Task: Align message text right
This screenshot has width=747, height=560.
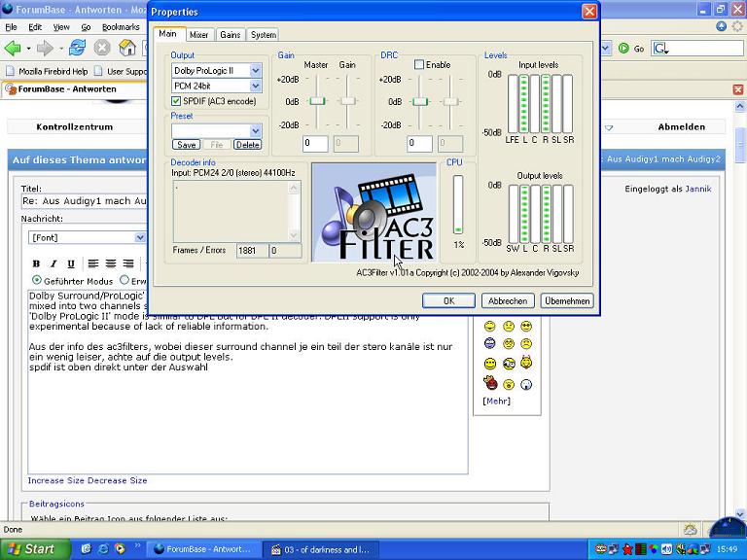Action: 128,263
